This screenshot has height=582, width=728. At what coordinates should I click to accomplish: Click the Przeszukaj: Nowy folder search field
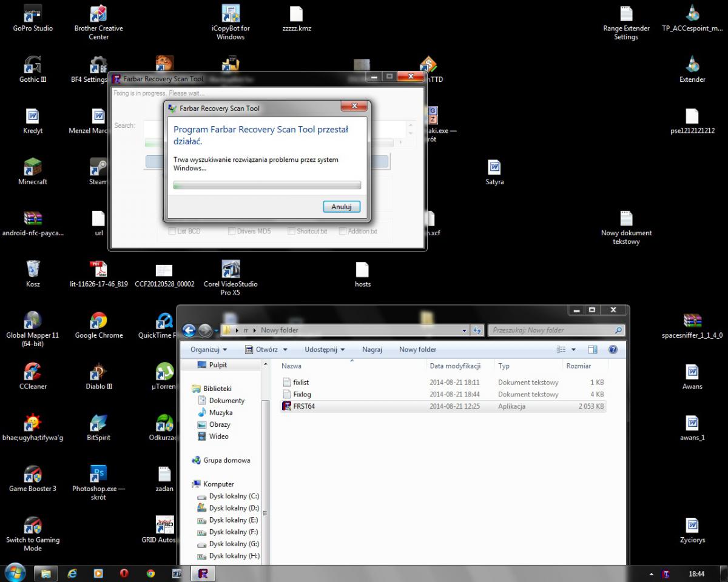558,330
